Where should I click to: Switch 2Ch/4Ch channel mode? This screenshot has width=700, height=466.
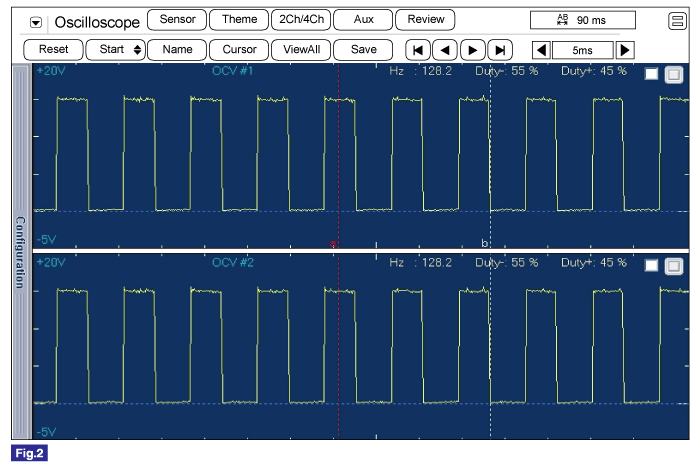click(x=301, y=20)
